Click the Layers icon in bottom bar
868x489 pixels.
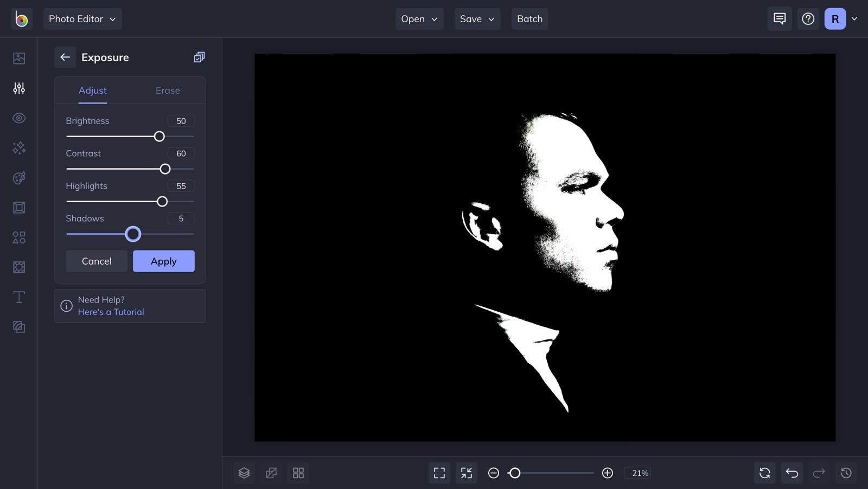tap(244, 473)
